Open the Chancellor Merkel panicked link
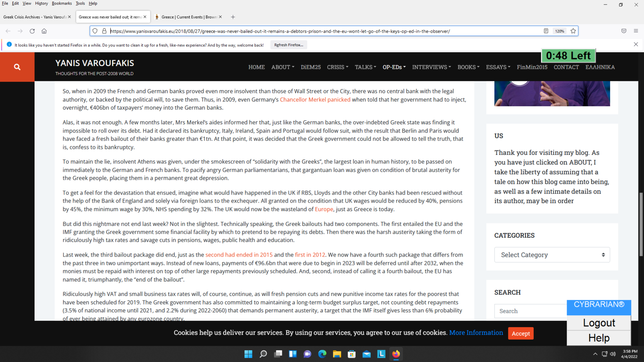 point(315,99)
